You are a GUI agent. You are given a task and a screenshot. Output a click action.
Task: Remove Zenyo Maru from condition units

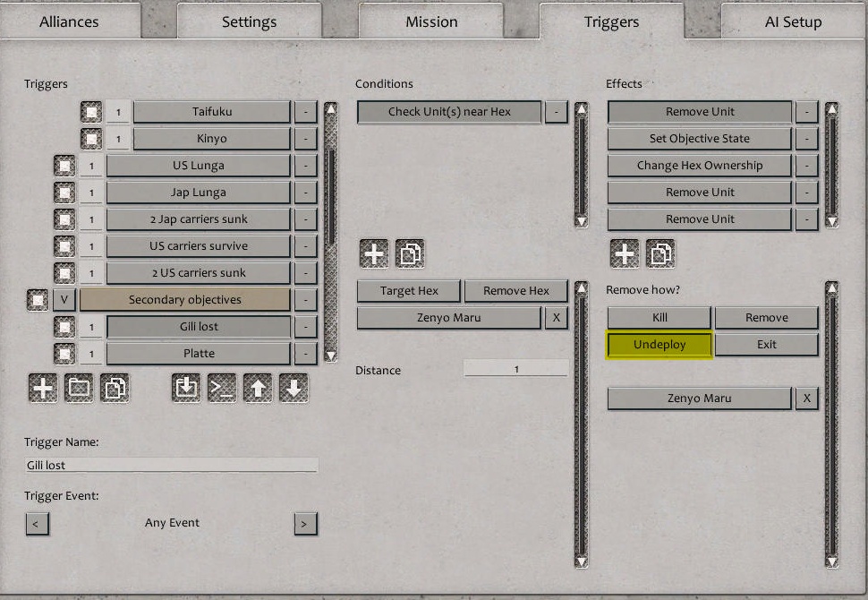pos(557,318)
